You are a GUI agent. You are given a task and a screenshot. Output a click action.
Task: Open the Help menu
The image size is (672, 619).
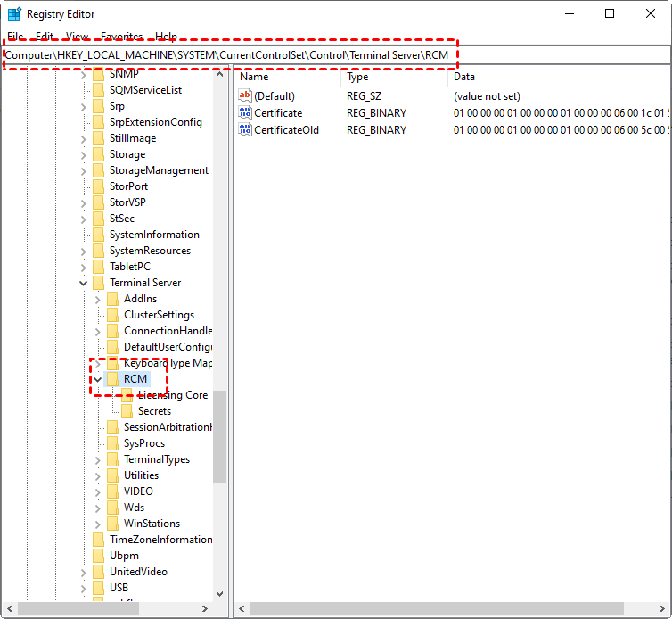pos(167,36)
